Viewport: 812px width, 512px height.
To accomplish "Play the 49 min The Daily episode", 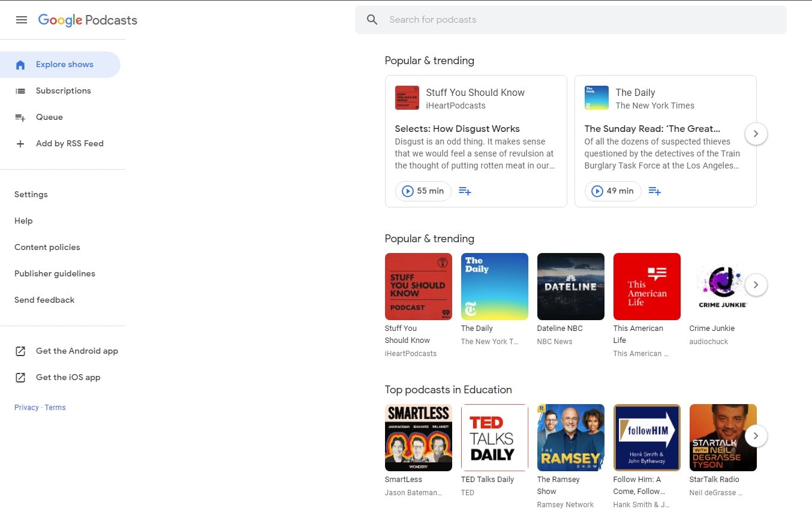I will click(x=613, y=191).
